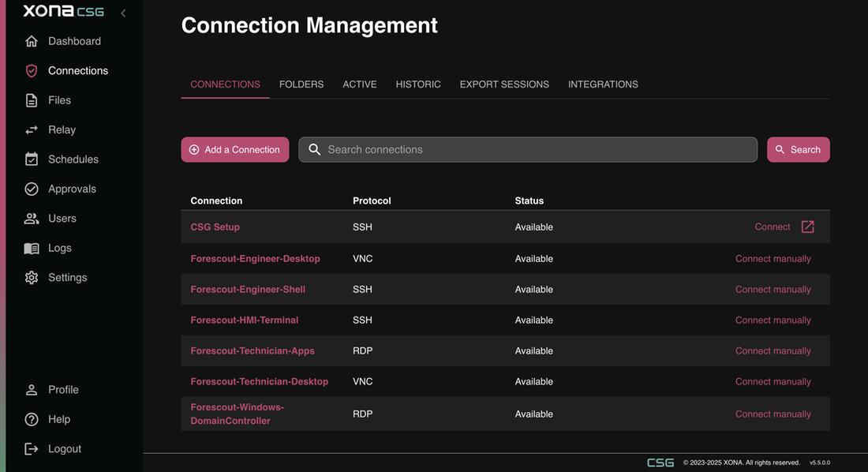Screen dimensions: 868x472
Task: Open Files via the document icon
Action: click(x=32, y=100)
